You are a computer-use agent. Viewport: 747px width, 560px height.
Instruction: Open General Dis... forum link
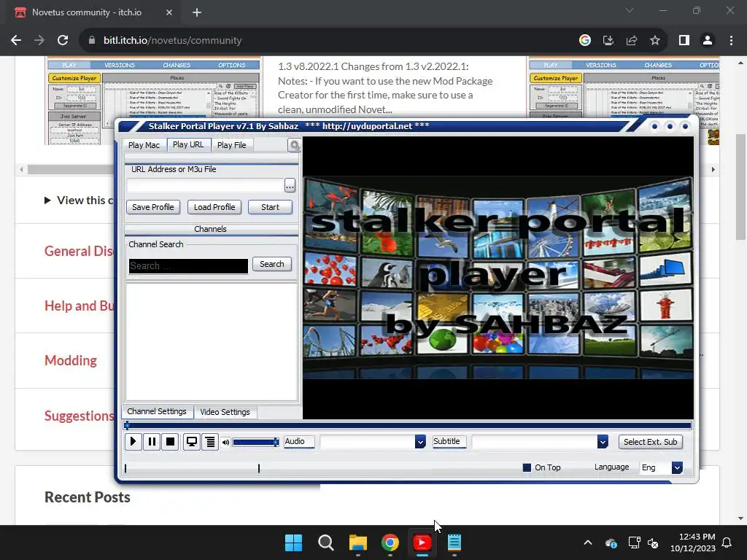point(79,251)
